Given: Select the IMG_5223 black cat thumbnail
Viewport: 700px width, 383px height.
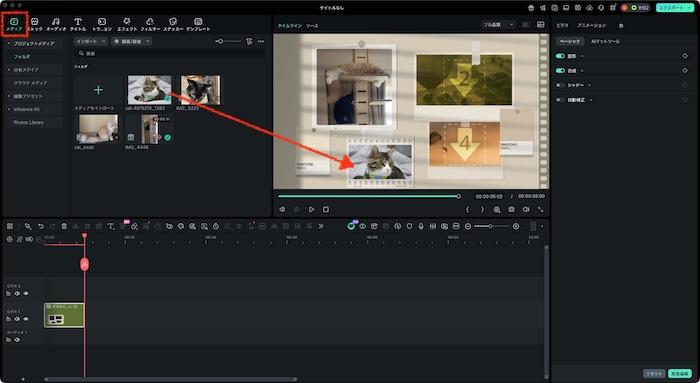Looking at the screenshot, I should pyautogui.click(x=200, y=90).
